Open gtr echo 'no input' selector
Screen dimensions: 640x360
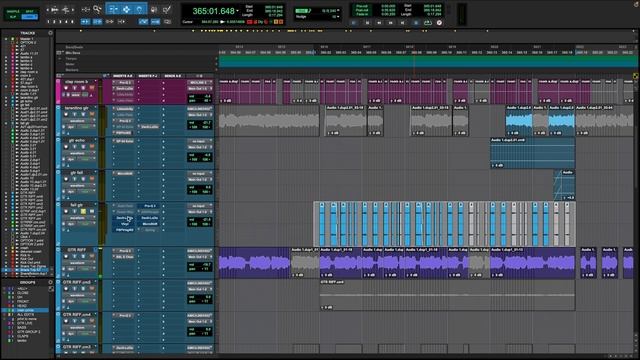200,141
